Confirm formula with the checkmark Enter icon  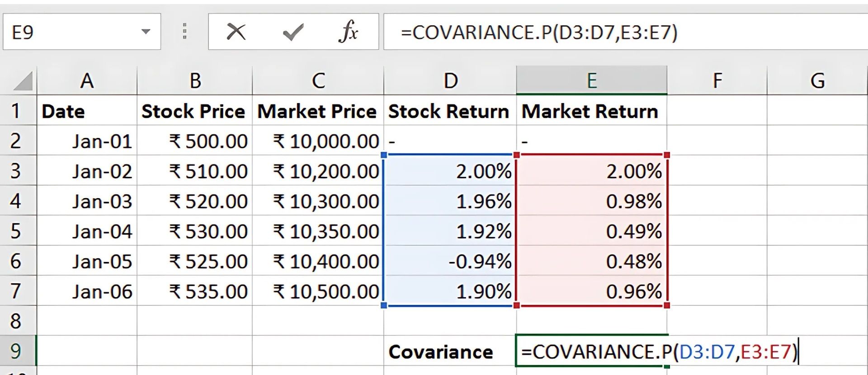coord(292,32)
